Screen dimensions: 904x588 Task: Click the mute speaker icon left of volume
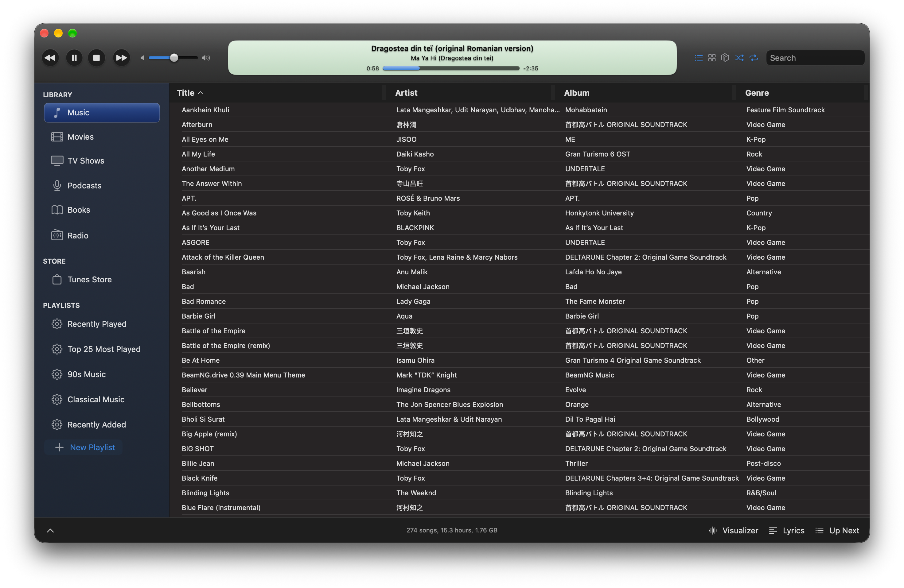(142, 58)
